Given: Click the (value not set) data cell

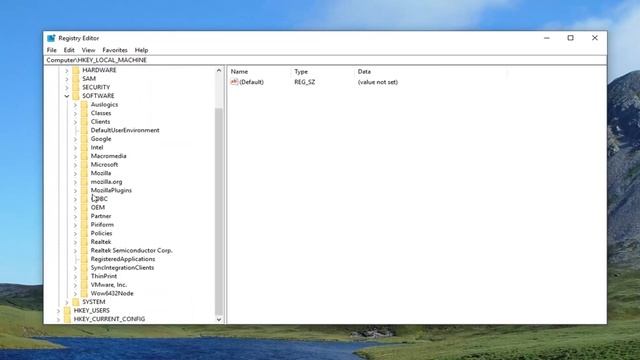Looking at the screenshot, I should coord(378,82).
